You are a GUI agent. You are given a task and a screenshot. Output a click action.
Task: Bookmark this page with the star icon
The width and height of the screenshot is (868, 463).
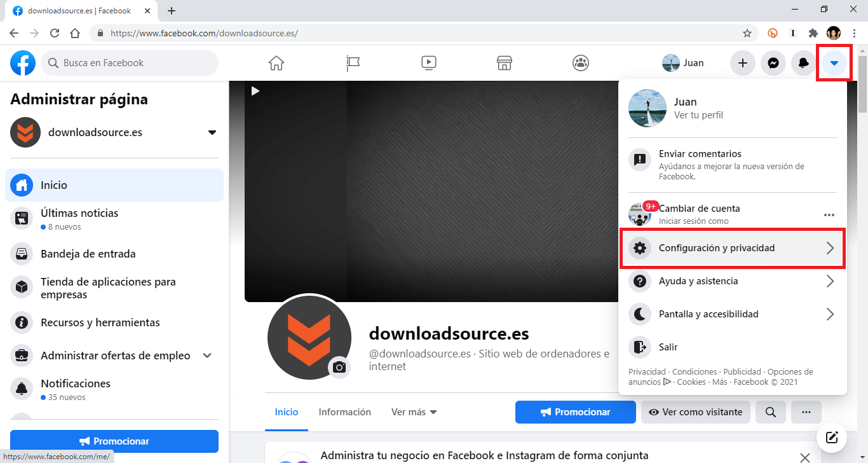pyautogui.click(x=747, y=33)
